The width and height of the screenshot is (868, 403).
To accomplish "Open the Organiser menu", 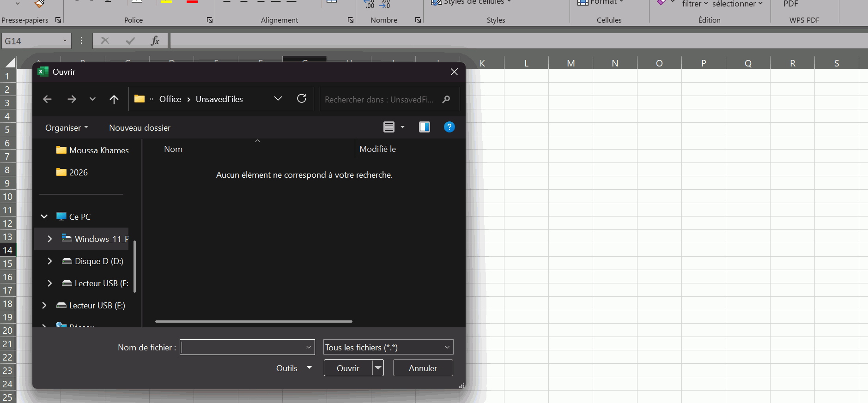I will 67,128.
